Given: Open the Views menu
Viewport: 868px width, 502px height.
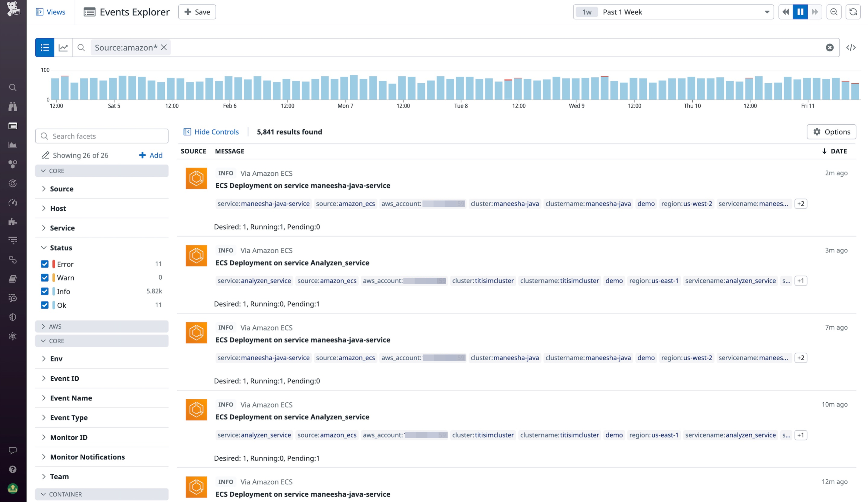Looking at the screenshot, I should pyautogui.click(x=51, y=12).
